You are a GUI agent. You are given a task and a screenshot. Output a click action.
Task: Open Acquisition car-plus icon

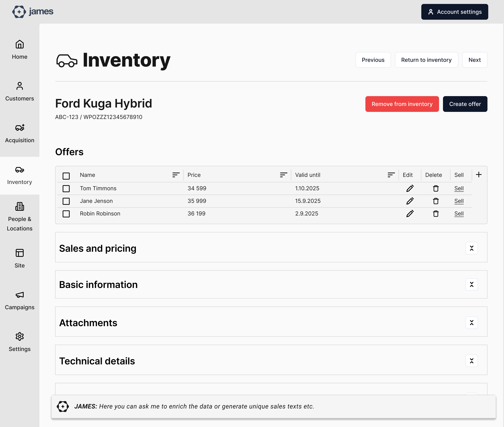(20, 128)
